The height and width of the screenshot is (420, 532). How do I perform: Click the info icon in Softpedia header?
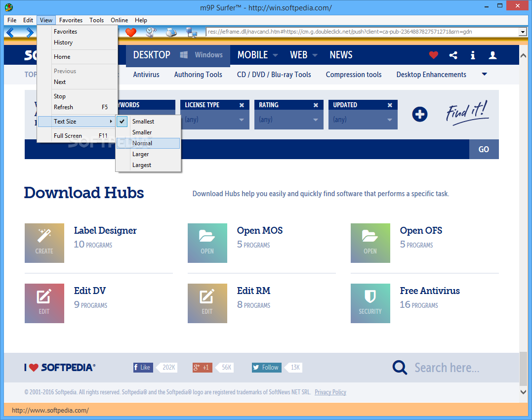pyautogui.click(x=473, y=55)
